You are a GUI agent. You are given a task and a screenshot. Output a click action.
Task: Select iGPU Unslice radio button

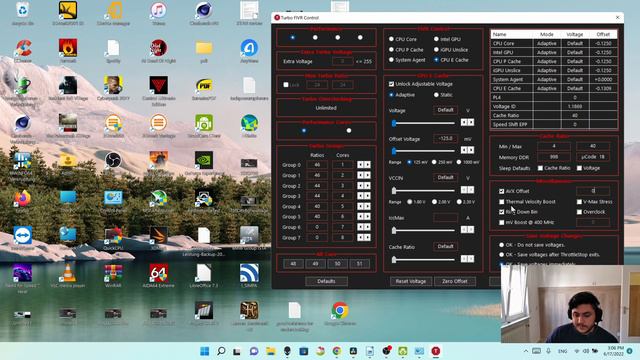click(436, 50)
